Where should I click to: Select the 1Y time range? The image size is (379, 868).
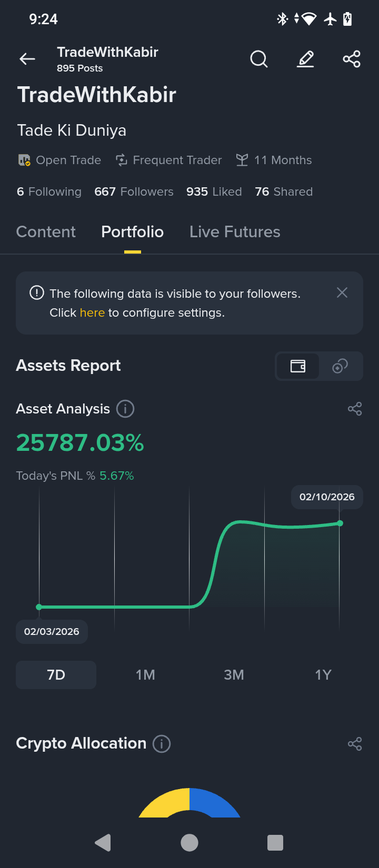(x=323, y=675)
